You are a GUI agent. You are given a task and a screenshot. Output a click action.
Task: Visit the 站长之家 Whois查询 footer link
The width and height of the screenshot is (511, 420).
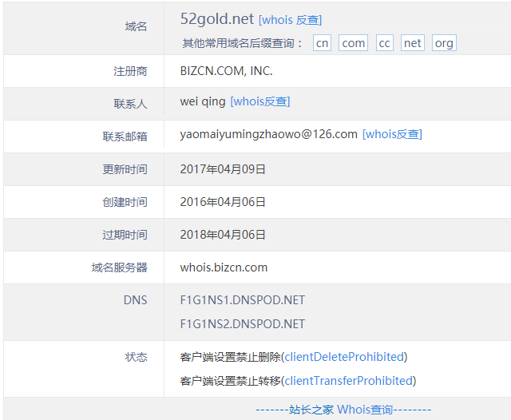point(341,410)
